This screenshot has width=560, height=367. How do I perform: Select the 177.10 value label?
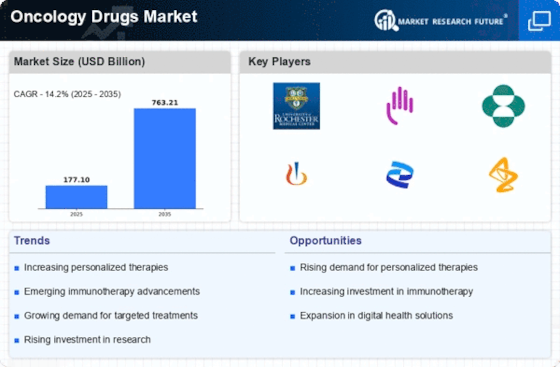pyautogui.click(x=76, y=180)
